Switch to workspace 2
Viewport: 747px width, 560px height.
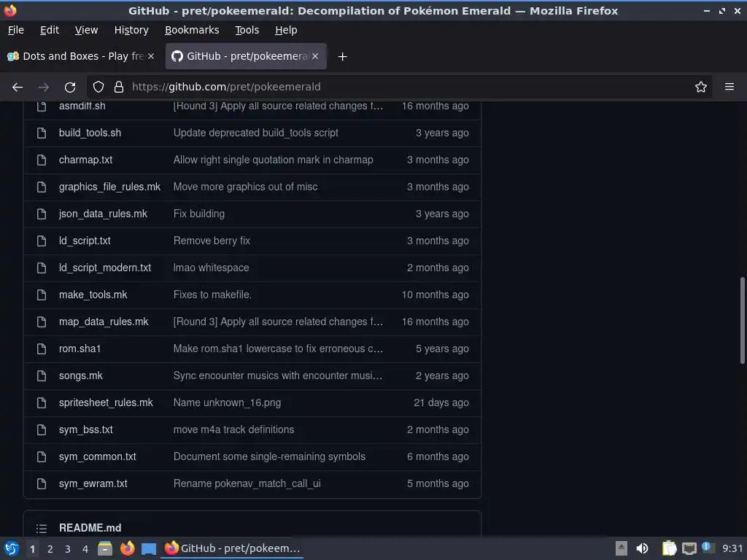50,549
